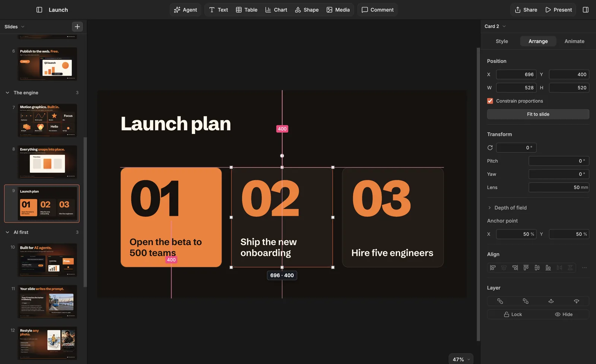The width and height of the screenshot is (596, 364).
Task: Hide the selected card
Action: (x=564, y=314)
